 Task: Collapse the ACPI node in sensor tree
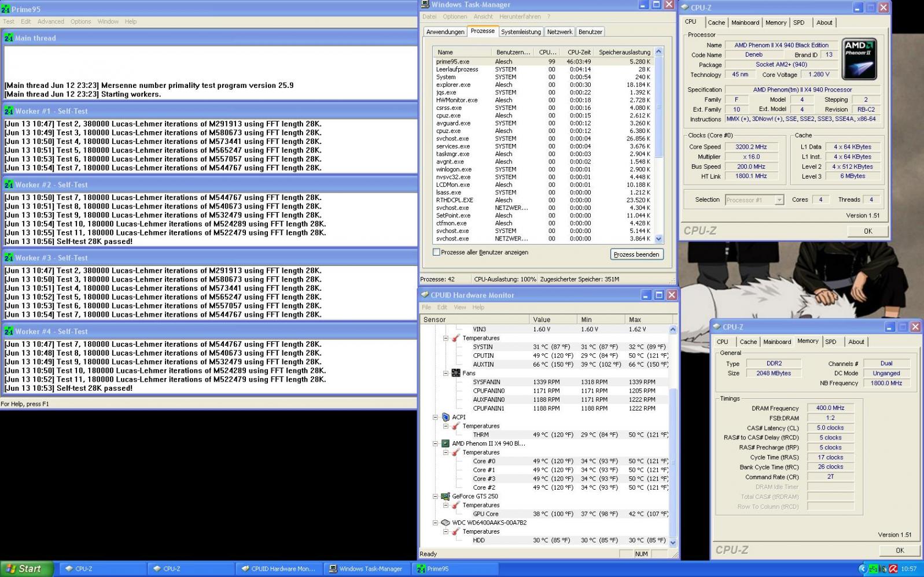pyautogui.click(x=435, y=417)
